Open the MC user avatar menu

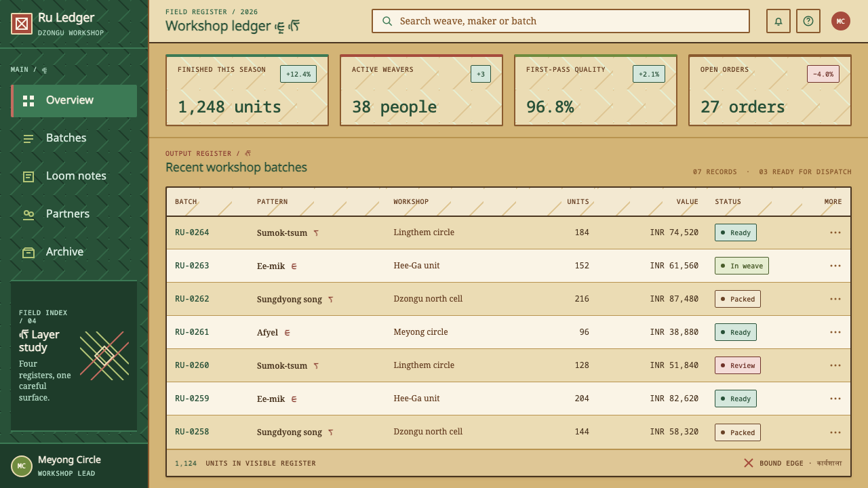[841, 21]
